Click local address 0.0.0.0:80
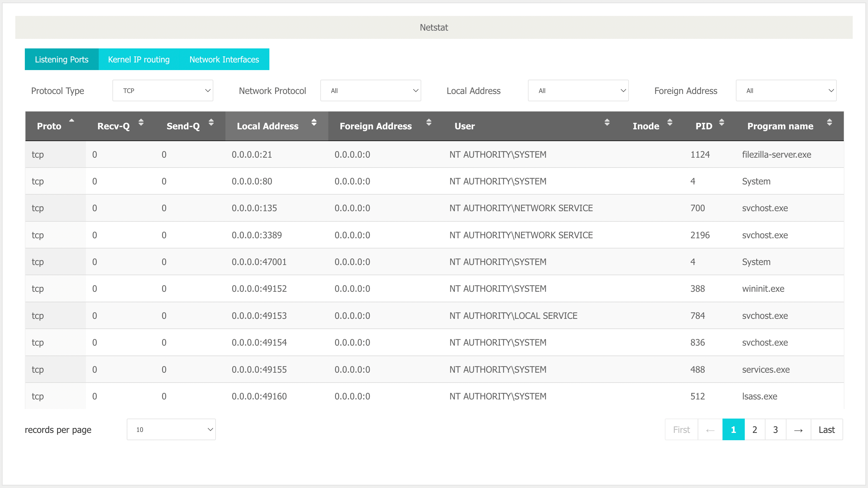 click(252, 181)
